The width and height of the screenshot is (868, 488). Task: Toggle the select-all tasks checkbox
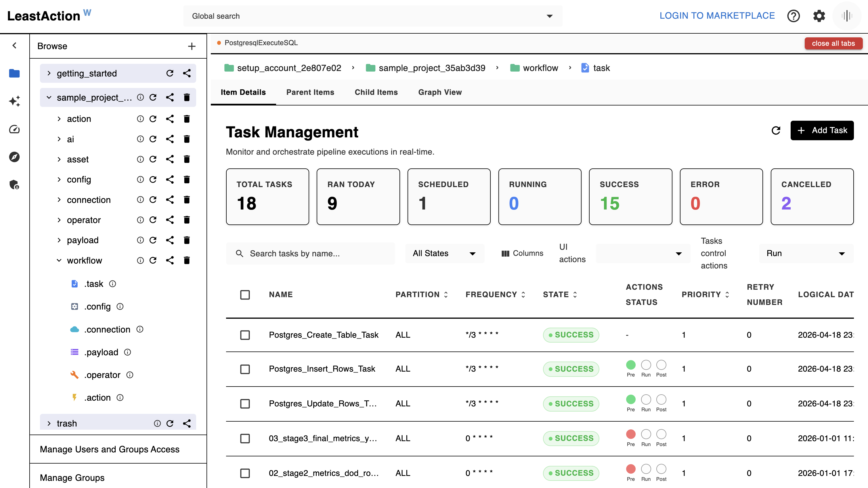coord(245,295)
